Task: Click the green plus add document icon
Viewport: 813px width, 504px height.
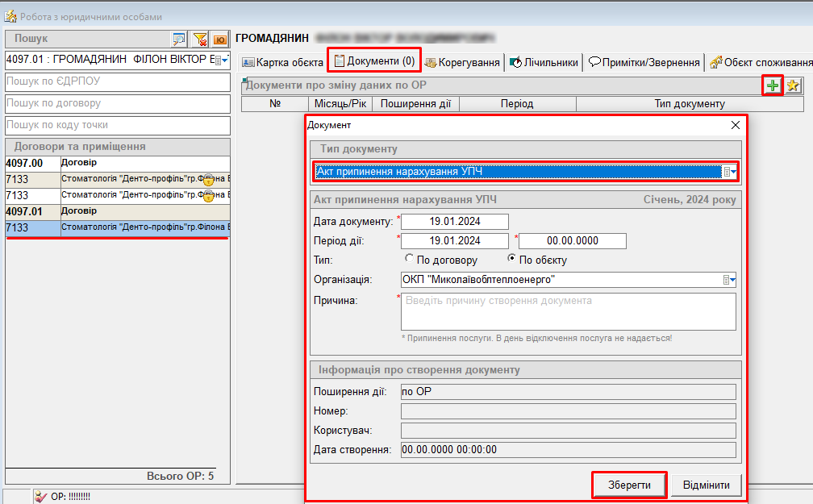Action: click(x=773, y=85)
